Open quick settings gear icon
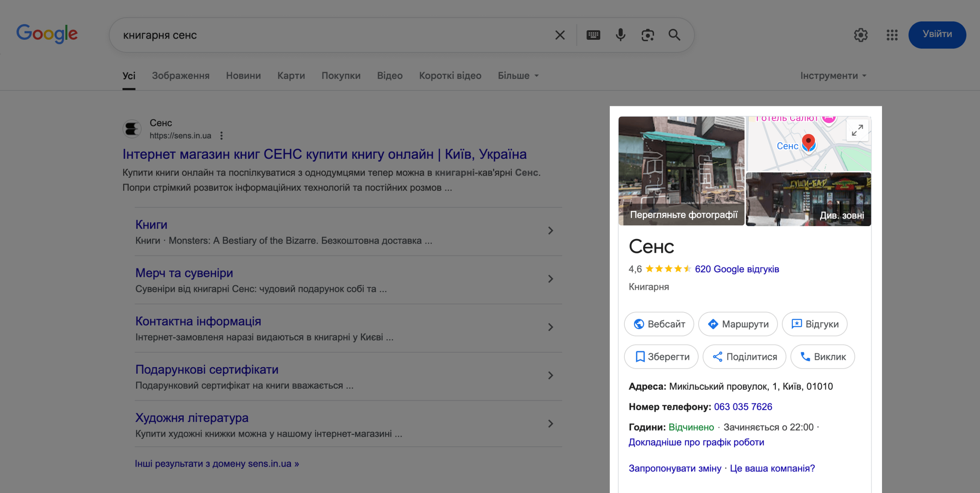Viewport: 980px width, 493px height. [x=861, y=35]
